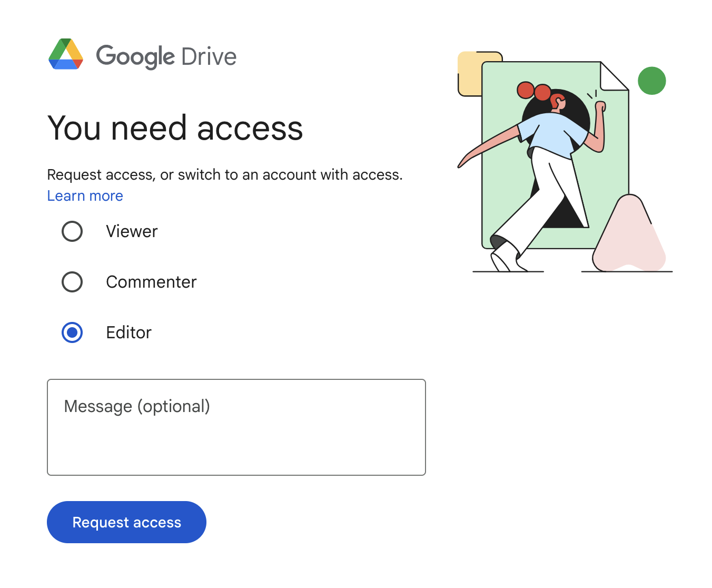Select the Viewer radio button
The width and height of the screenshot is (712, 588).
click(72, 231)
